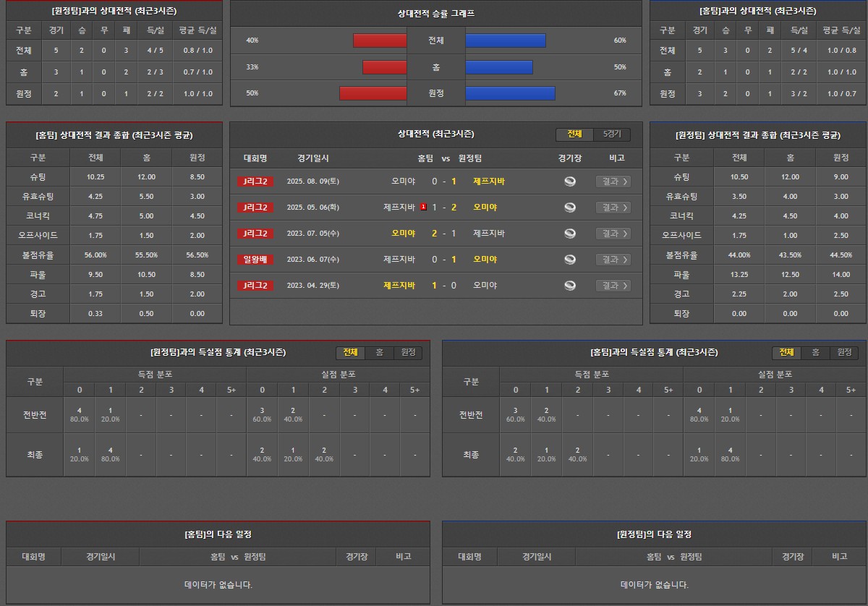Viewport: 868px width, 606px height.
Task: Select the 전체 tab in 상대전적 panel
Action: coord(574,135)
